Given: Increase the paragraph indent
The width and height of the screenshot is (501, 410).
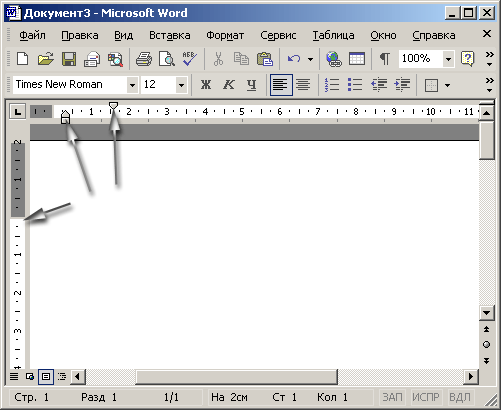Looking at the screenshot, I should click(x=402, y=85).
